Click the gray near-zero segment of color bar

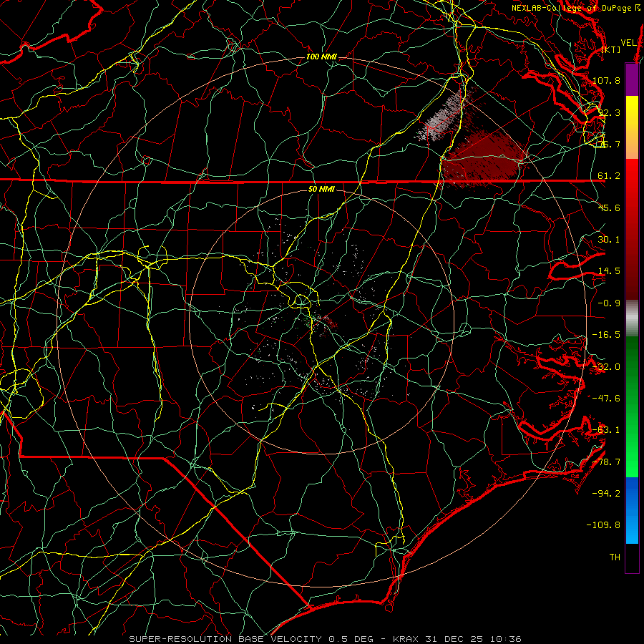632,318
